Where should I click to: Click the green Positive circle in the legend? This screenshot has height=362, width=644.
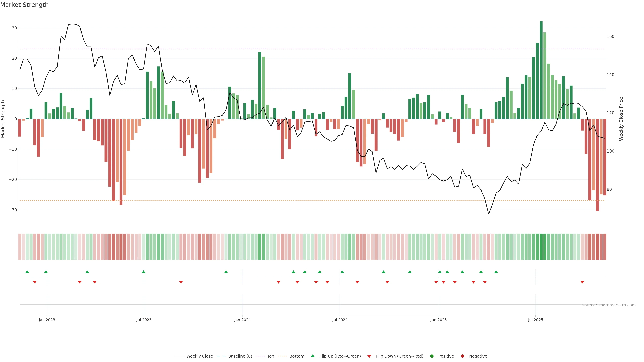tap(432, 356)
